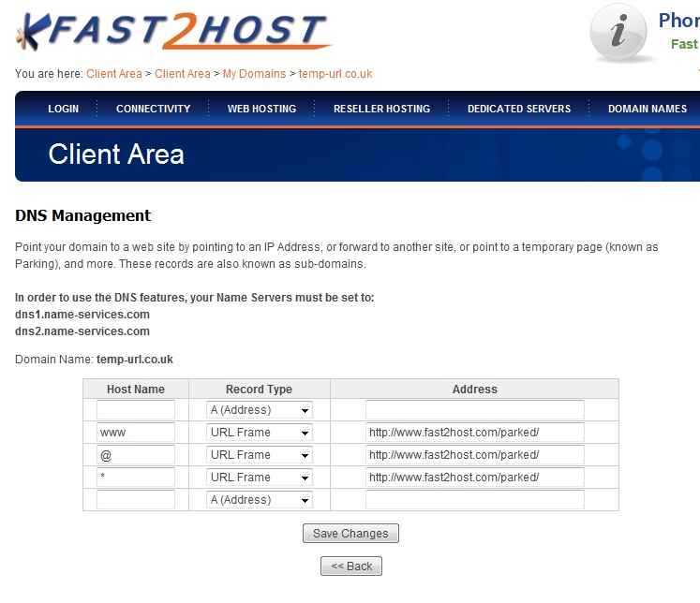Click the Address field for * host
Image resolution: width=700 pixels, height=603 pixels.
pos(475,478)
